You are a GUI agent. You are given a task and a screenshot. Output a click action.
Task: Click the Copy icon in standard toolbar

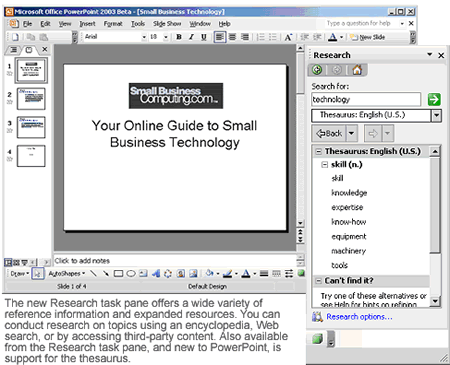point(31,37)
